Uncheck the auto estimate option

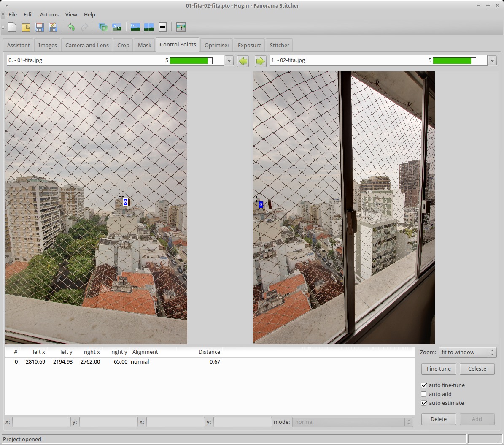(x=424, y=403)
